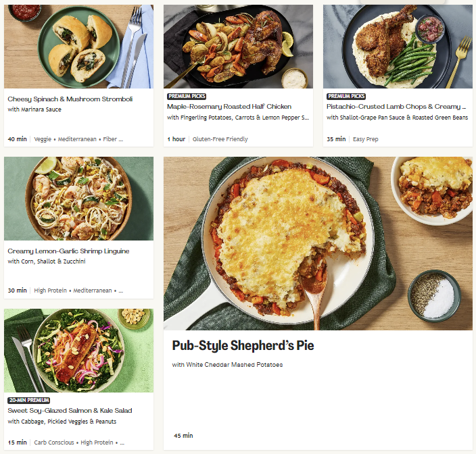This screenshot has height=454, width=476.
Task: Click the Cheesy Spinach & Mushroom Stromboli title
Action: [70, 99]
